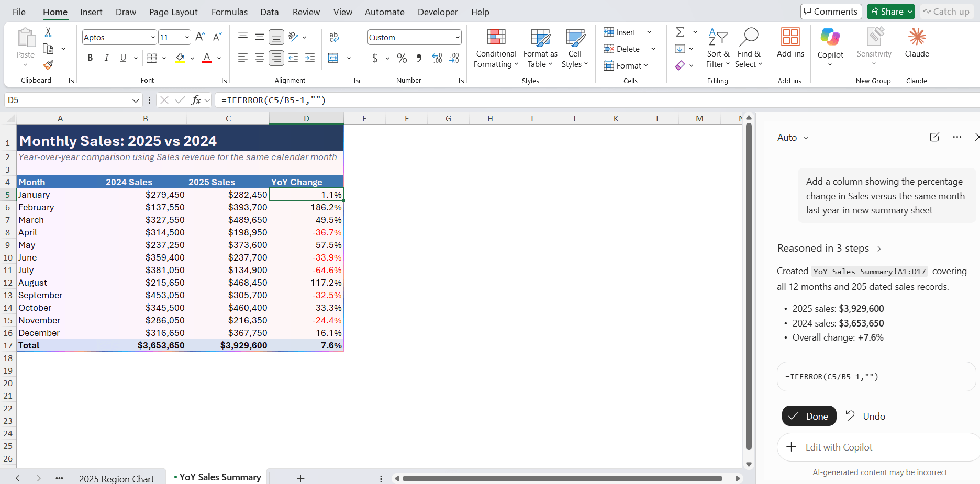Open the Add-ins button
980x484 pixels.
(790, 43)
